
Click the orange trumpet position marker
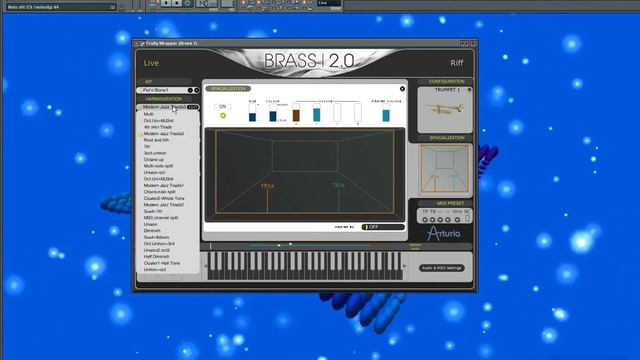[267, 186]
